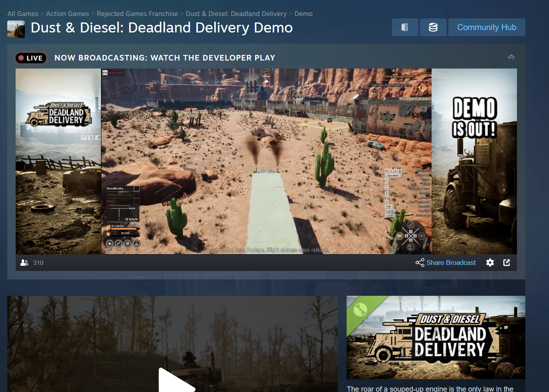Navigate to Rejected Games Franchise breadcrumb
This screenshot has width=549, height=392.
tap(137, 14)
